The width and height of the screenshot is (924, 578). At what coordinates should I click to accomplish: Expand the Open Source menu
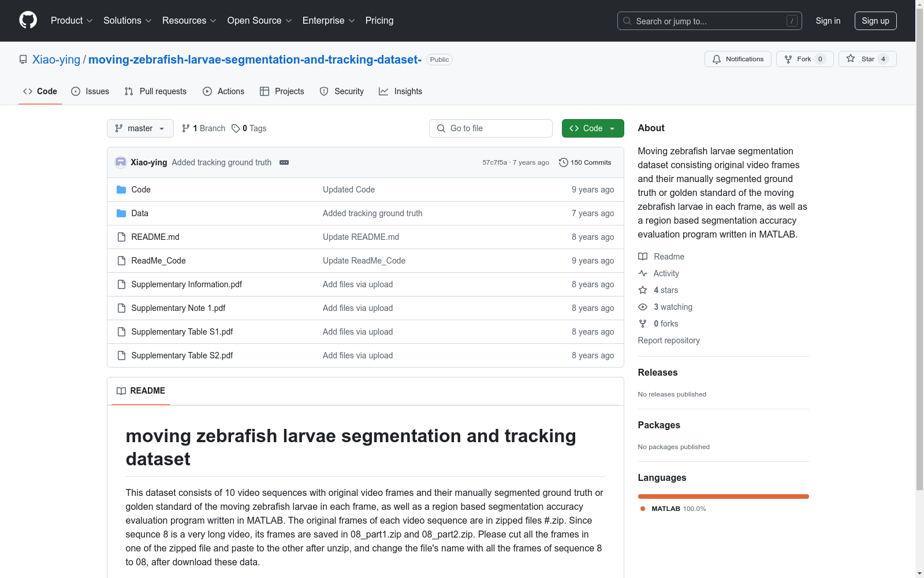click(x=260, y=20)
